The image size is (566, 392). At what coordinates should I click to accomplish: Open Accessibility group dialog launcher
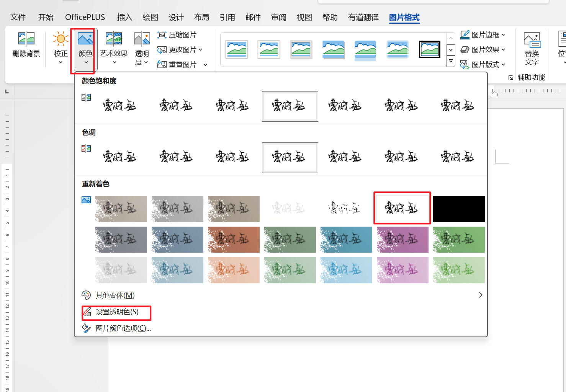511,78
